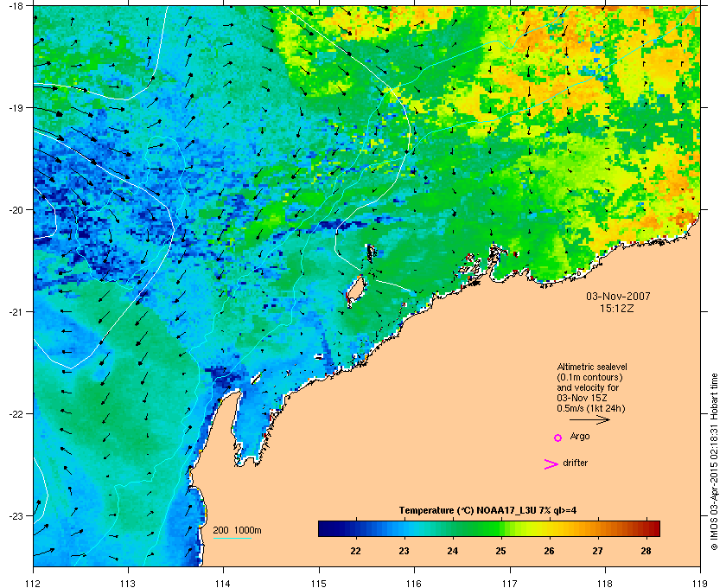The width and height of the screenshot is (726, 588).
Task: Click the latitude axis label -21
Action: tap(16, 312)
